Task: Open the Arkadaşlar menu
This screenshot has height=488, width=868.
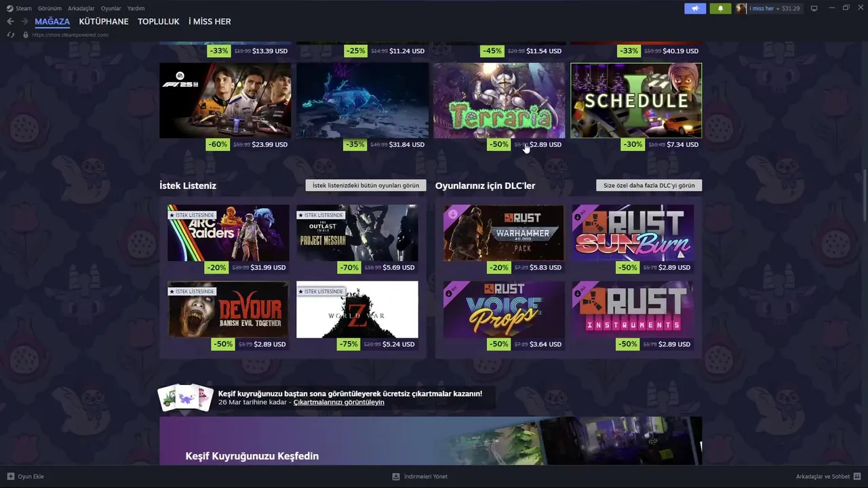Action: 81,8
